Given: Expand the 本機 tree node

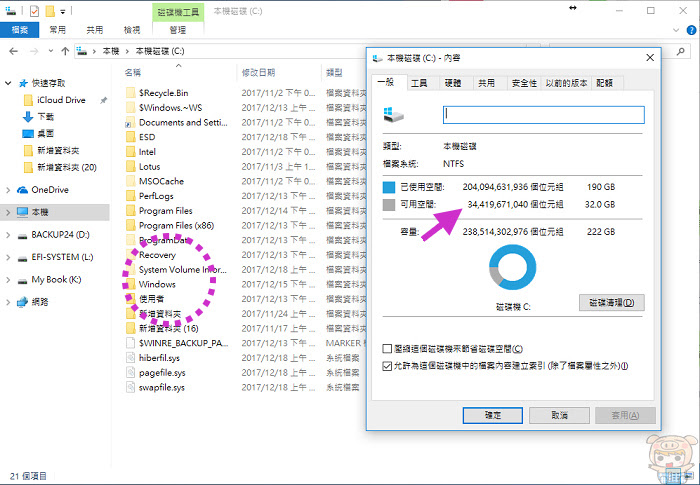Looking at the screenshot, I should click(8, 212).
